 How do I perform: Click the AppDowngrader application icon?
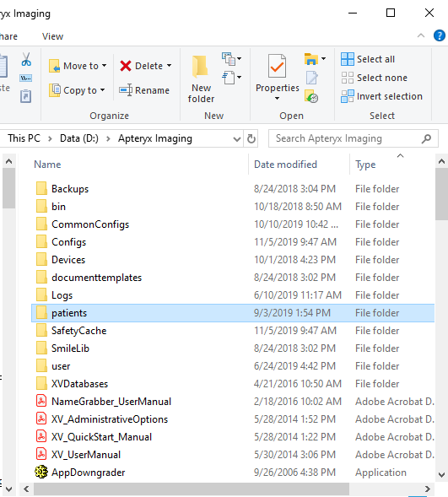tap(41, 472)
